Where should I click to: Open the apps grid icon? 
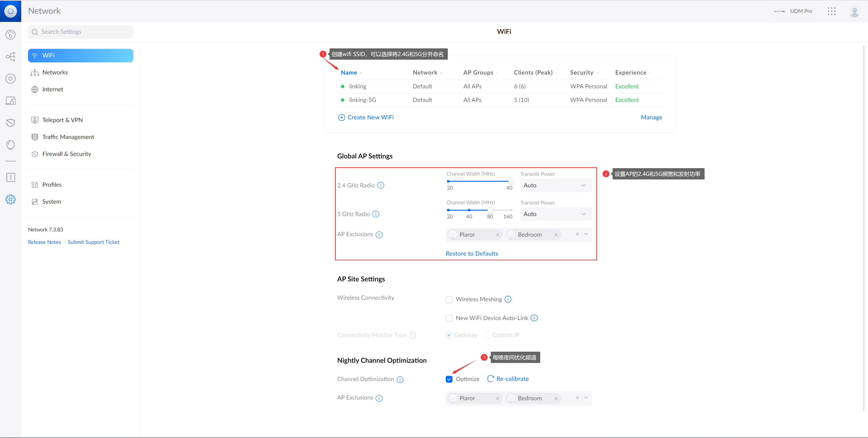tap(832, 11)
